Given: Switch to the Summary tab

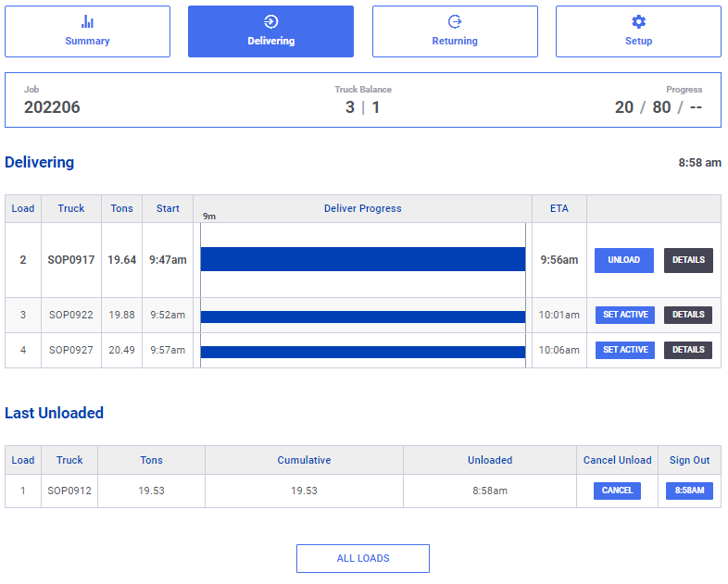Looking at the screenshot, I should tap(87, 31).
